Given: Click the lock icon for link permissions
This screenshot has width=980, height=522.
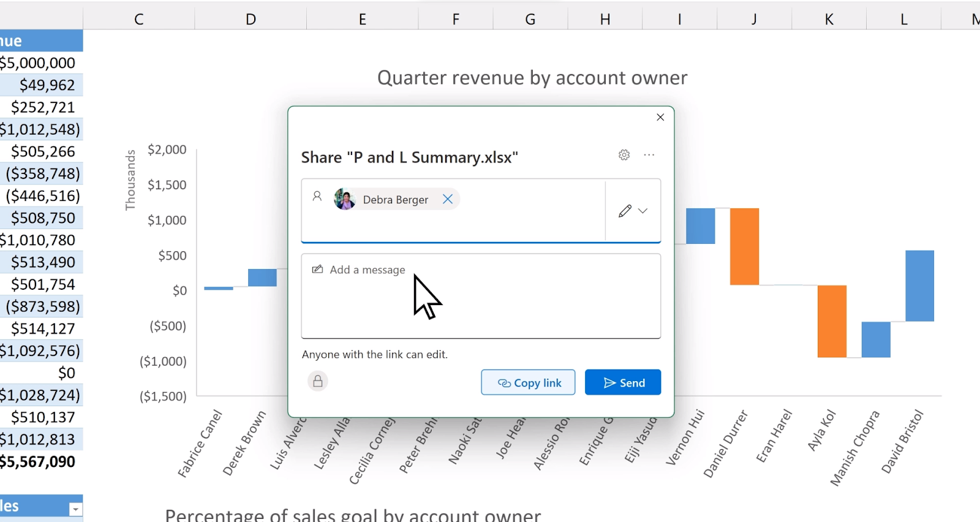Looking at the screenshot, I should [318, 381].
